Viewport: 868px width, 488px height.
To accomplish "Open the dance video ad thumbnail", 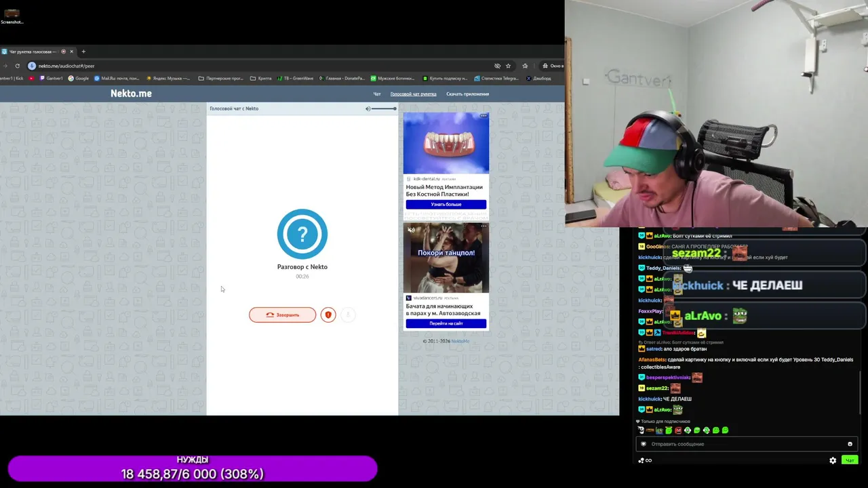I will [446, 258].
